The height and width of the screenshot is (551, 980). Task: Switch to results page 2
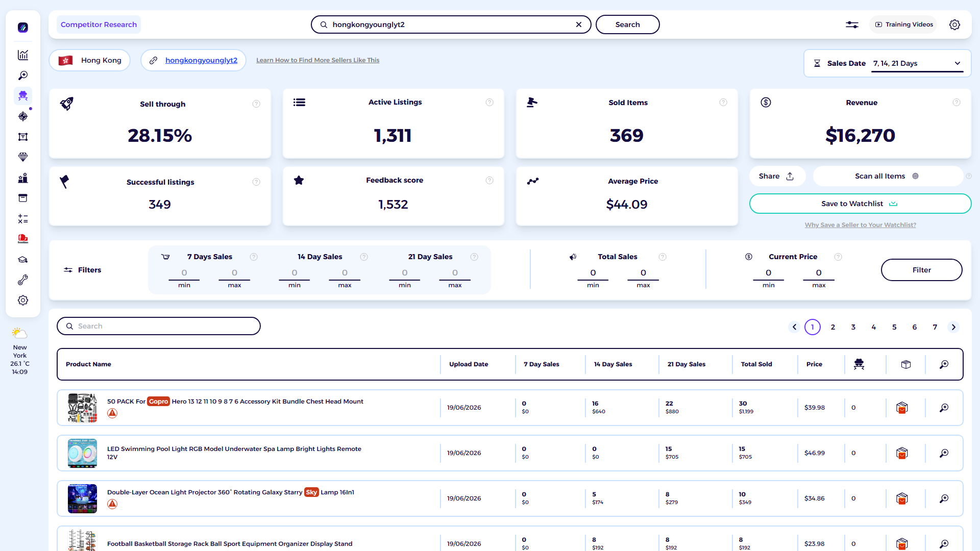point(833,327)
